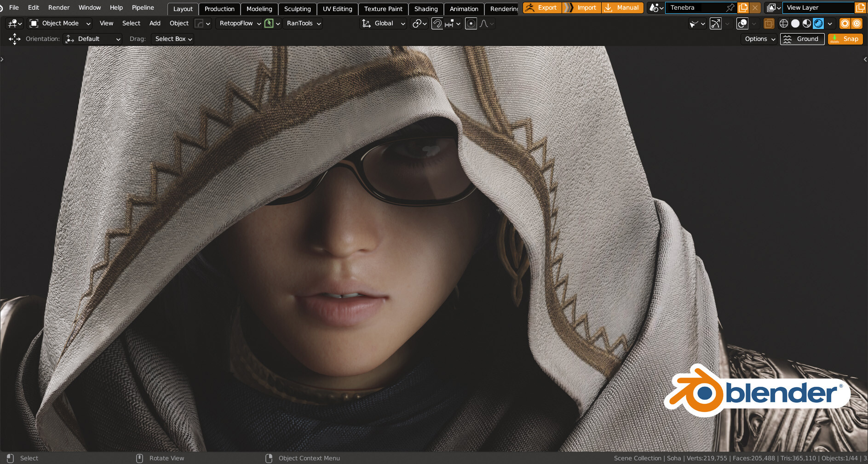Open the Global transform orientation dropdown

point(384,23)
